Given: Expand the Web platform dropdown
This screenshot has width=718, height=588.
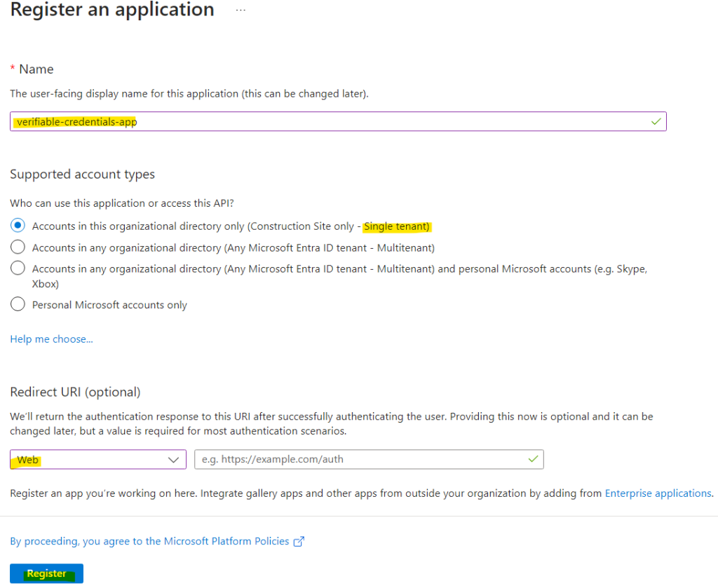Looking at the screenshot, I should [98, 460].
